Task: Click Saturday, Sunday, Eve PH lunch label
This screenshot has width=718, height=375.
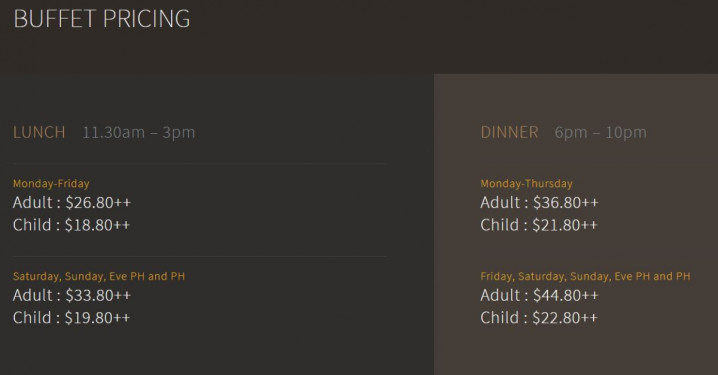Action: 99,276
